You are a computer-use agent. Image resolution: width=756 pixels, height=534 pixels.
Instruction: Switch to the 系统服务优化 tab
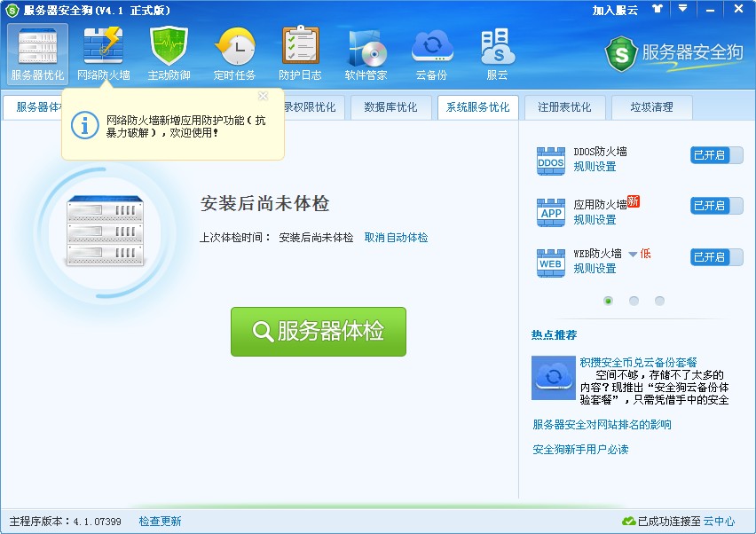477,107
